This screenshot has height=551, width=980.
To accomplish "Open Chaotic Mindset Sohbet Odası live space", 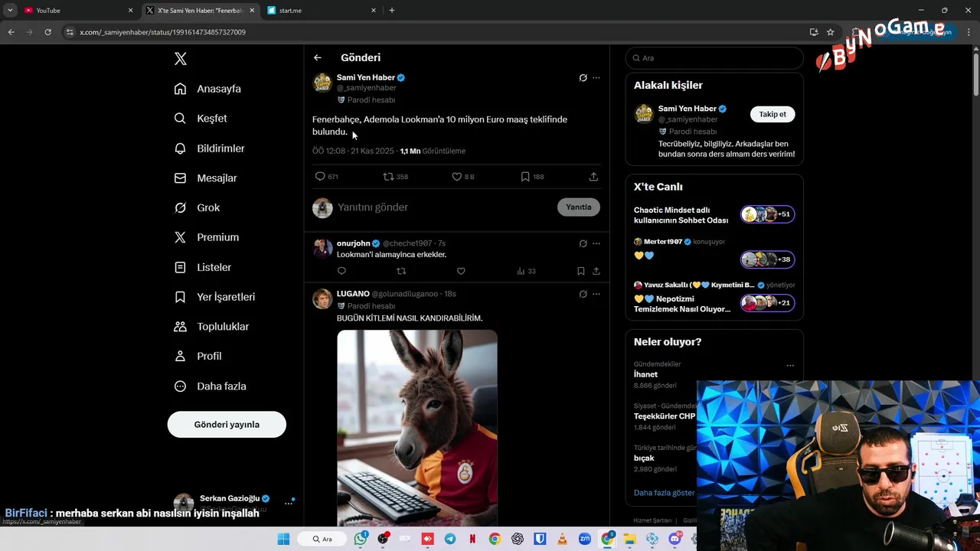I will tap(714, 215).
